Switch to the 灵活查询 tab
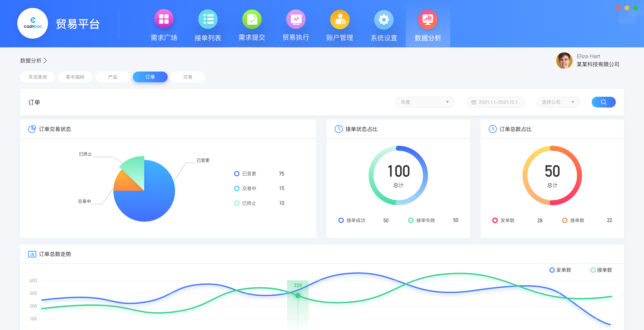Image resolution: width=644 pixels, height=330 pixels. (x=38, y=77)
